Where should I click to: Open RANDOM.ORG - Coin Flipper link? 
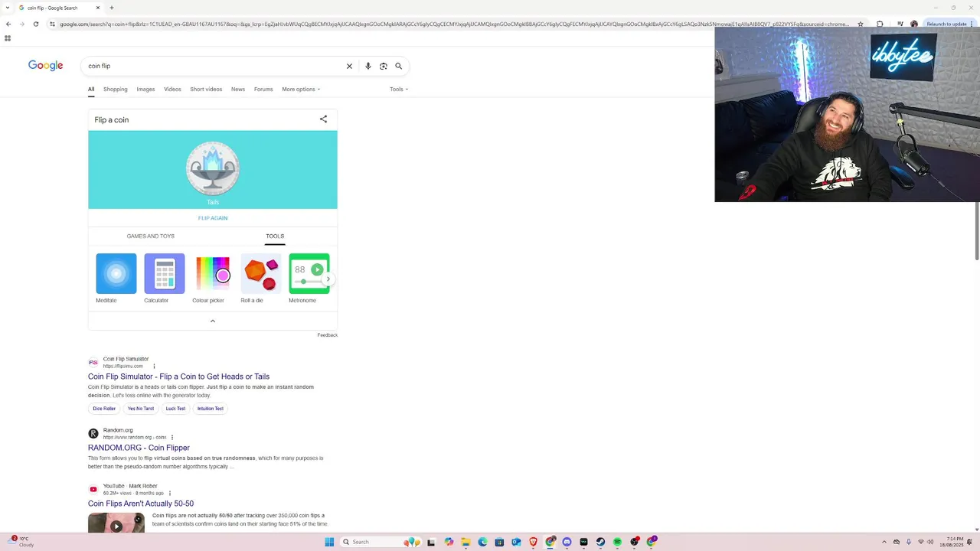pyautogui.click(x=139, y=448)
